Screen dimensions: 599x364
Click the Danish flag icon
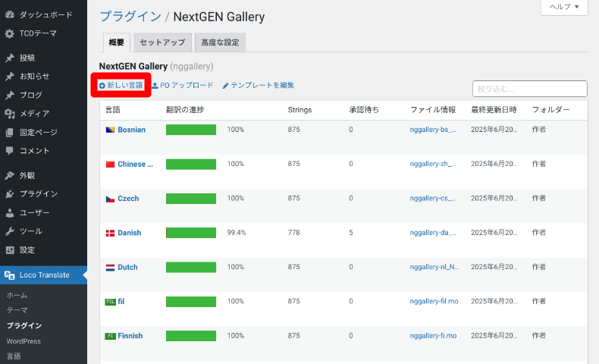(110, 233)
